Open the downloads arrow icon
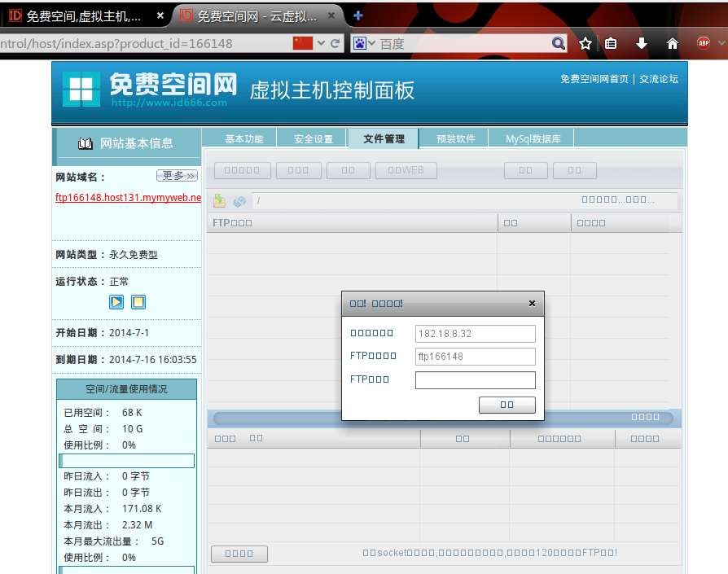 pyautogui.click(x=641, y=44)
